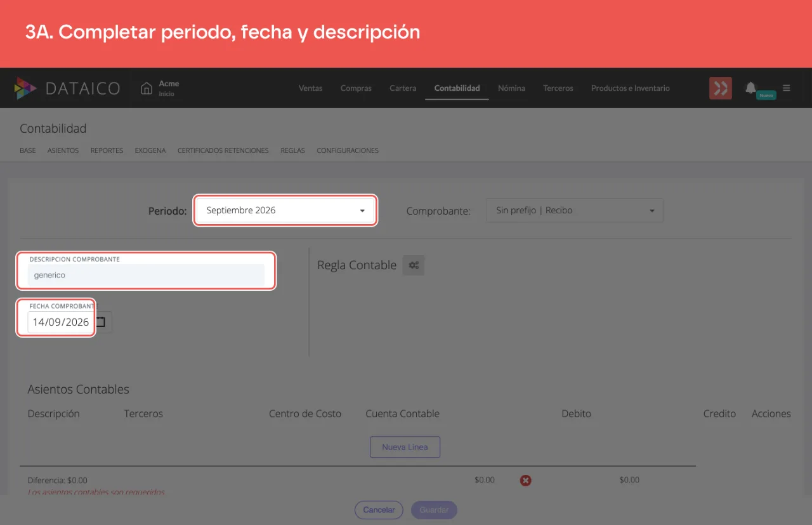The image size is (812, 525).
Task: Open the Compras menu
Action: point(356,88)
